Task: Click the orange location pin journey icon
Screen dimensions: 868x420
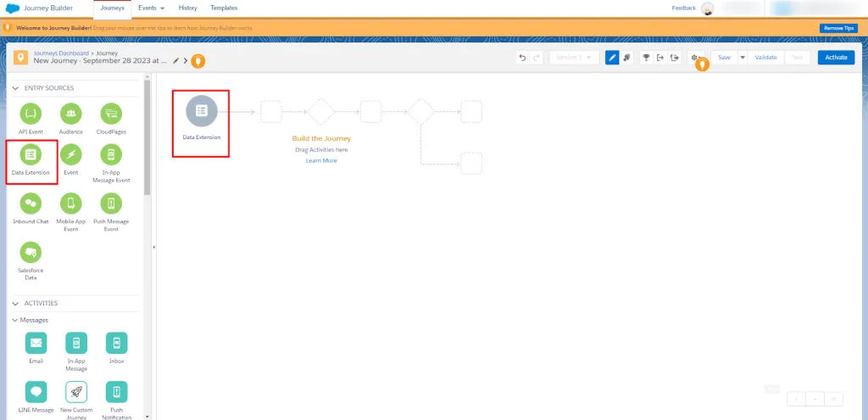Action: 21,58
